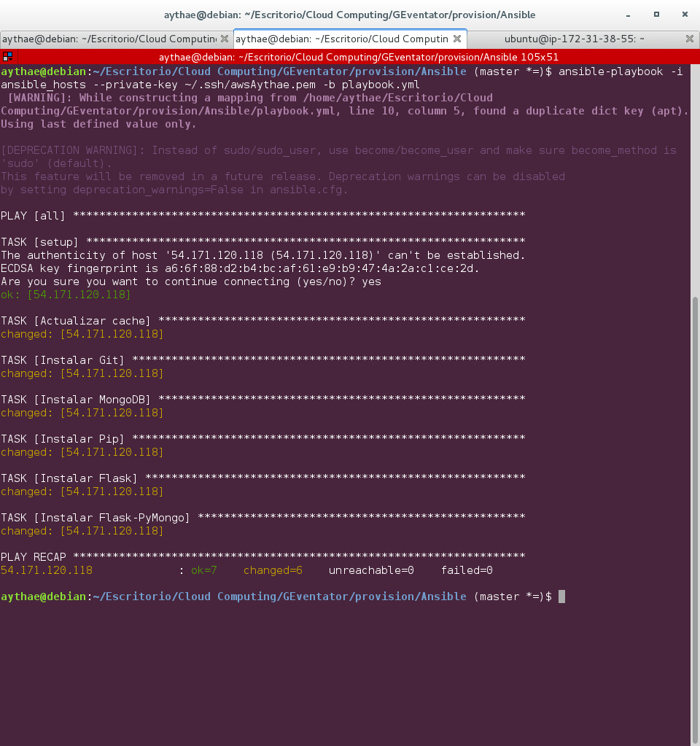Click 'TASK [Instalar Pip]' text
The image size is (700, 746).
click(62, 439)
